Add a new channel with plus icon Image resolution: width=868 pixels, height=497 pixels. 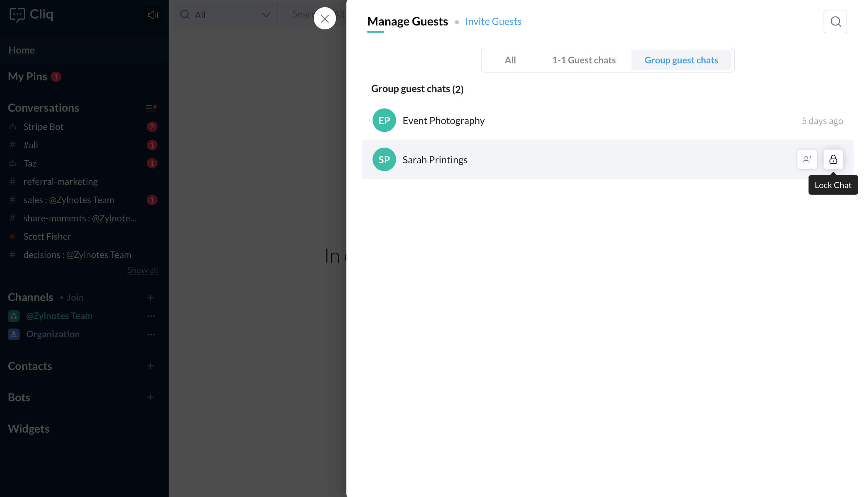click(150, 298)
